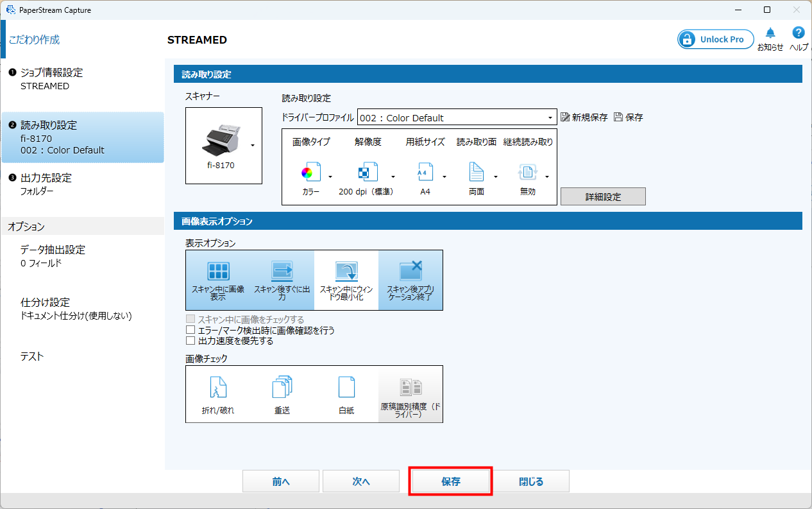Expand the continuous scan dropdown arrow
Viewport: 812px width, 509px height.
(547, 177)
